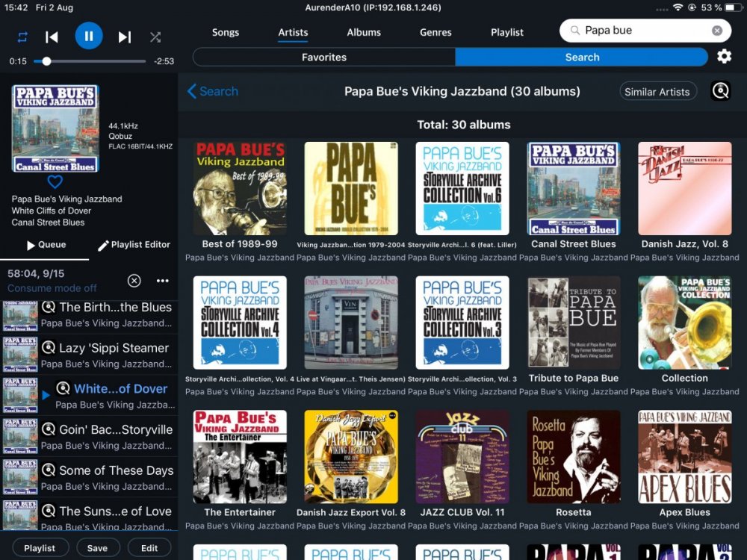Open Storyville Archive Collection Vol. 3 album
Viewport: 747px width, 560px height.
[462, 323]
